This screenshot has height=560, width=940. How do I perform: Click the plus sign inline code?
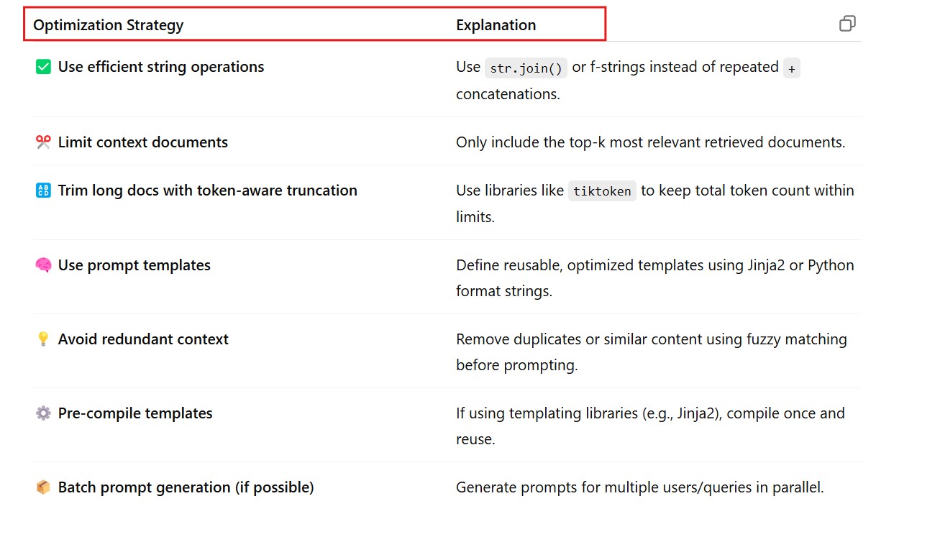coord(791,68)
